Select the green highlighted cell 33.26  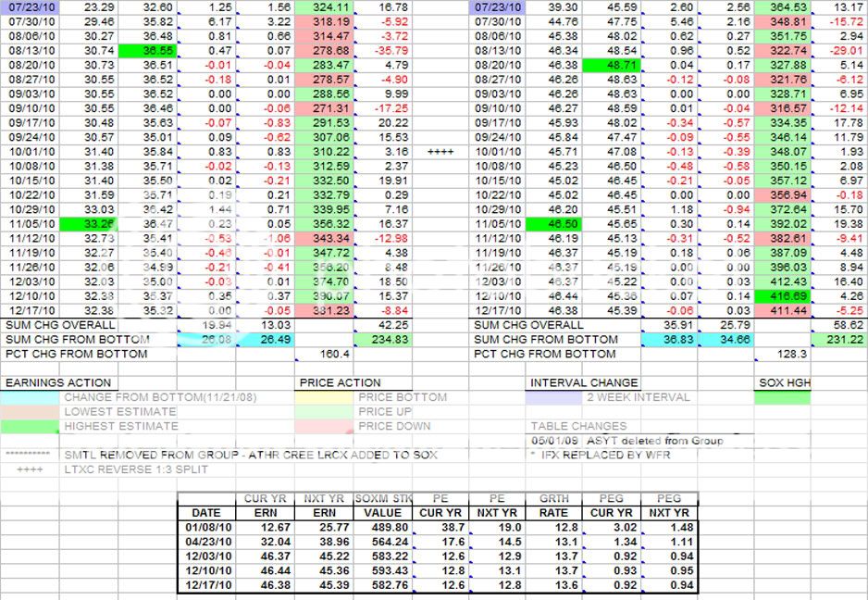[89, 223]
